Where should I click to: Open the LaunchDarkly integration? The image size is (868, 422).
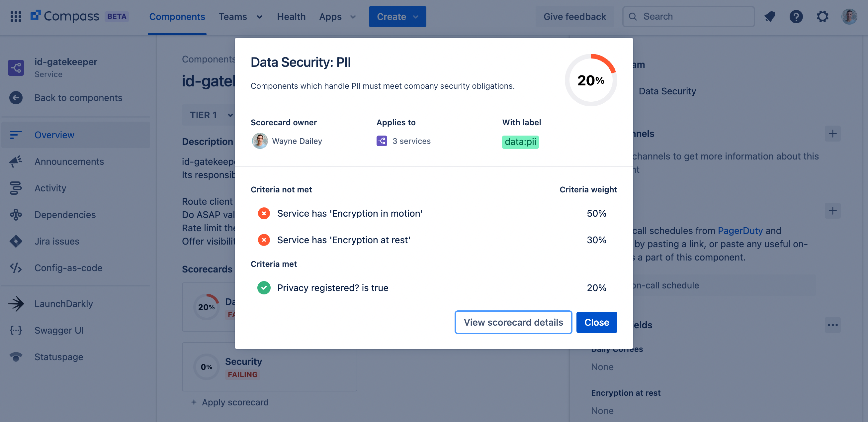coord(64,303)
